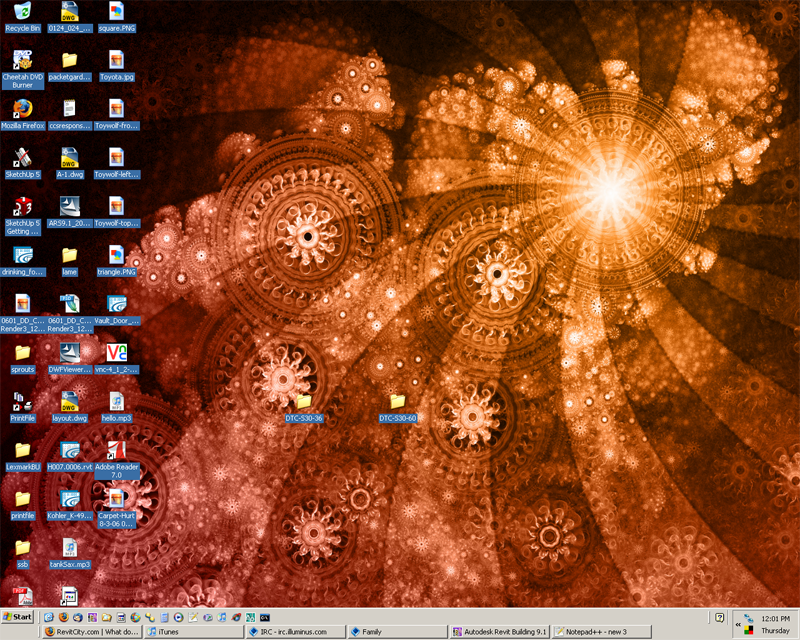Switch to RevitCity.com Firefox taskbar window
The height and width of the screenshot is (640, 800).
92,632
